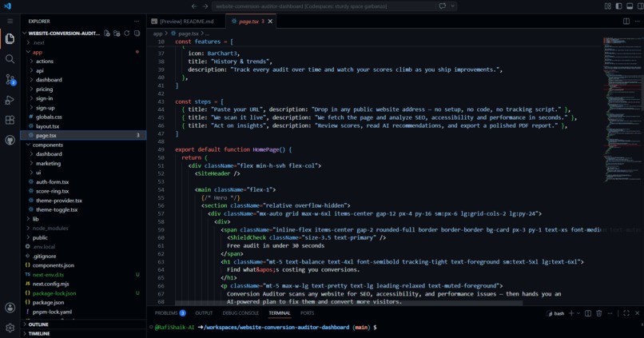The height and width of the screenshot is (338, 644).
Task: Open the Manage gear icon
Action: pyautogui.click(x=10, y=328)
